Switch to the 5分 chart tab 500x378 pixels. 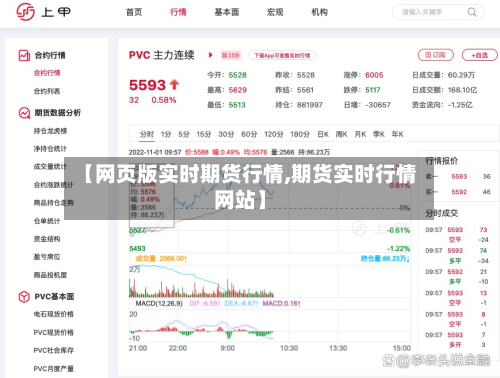184,134
